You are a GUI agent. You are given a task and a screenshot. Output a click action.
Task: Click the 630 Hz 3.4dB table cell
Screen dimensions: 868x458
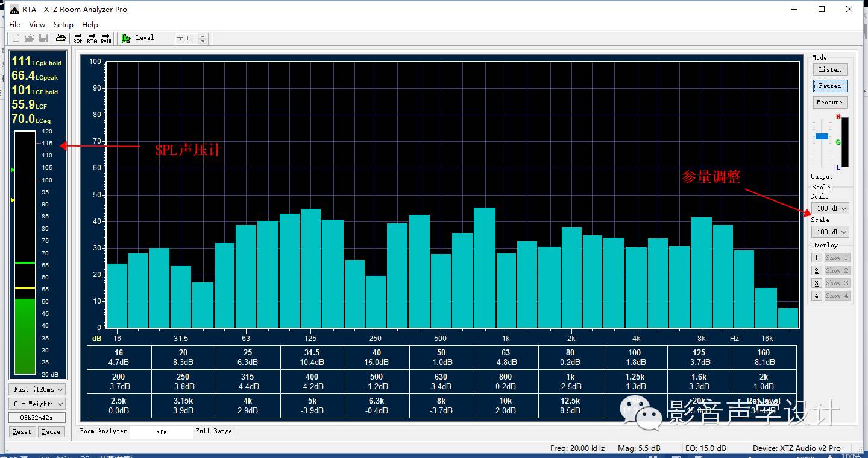tap(441, 381)
